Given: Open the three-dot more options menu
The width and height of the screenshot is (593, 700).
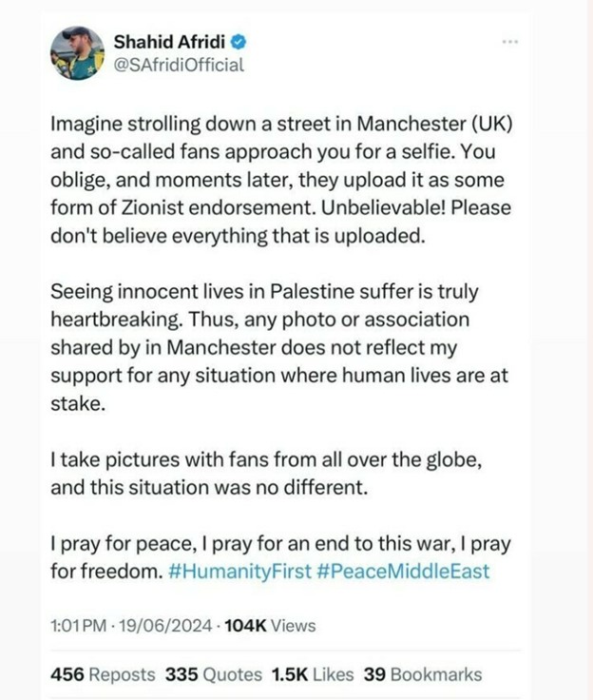Looking at the screenshot, I should (510, 42).
